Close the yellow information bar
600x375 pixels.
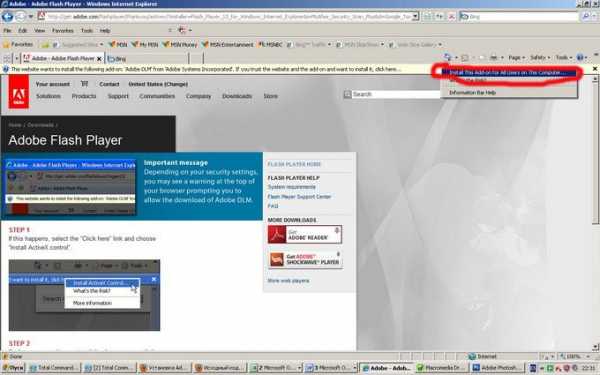tap(595, 69)
